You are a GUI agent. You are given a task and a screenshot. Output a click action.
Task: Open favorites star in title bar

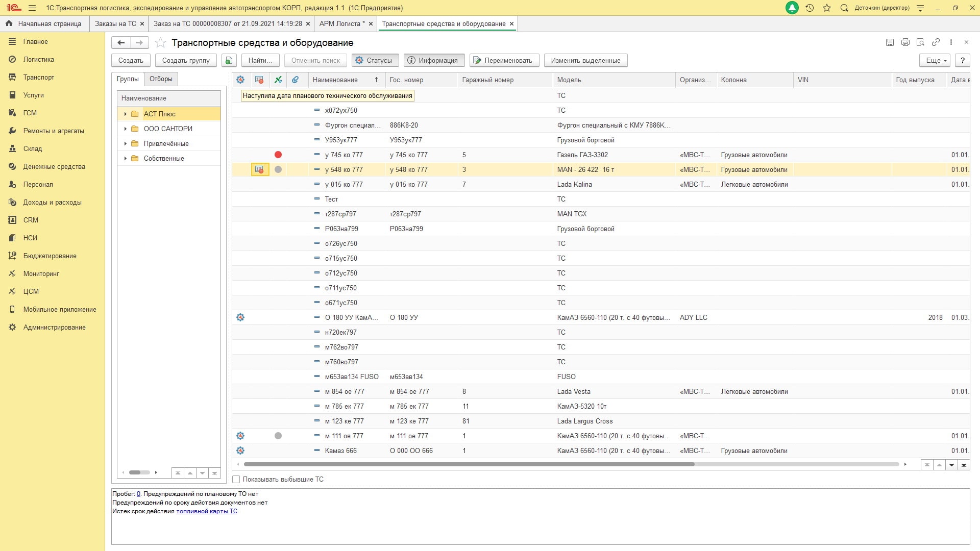tap(827, 8)
